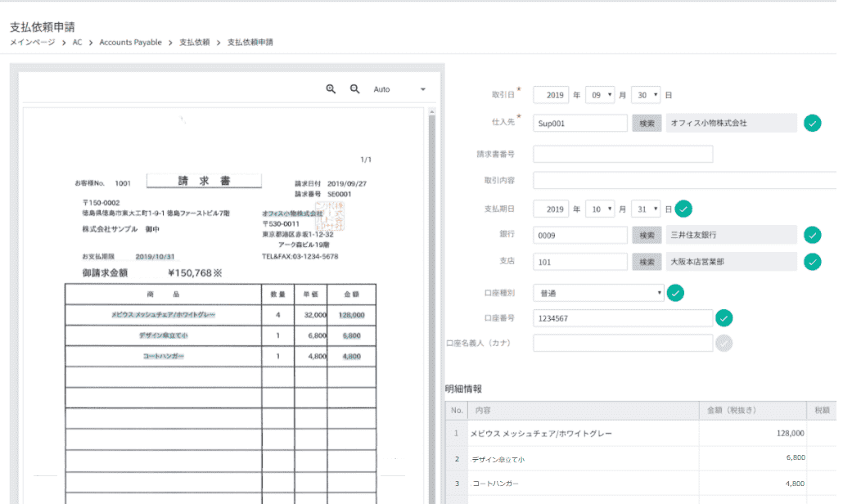Image resolution: width=843 pixels, height=504 pixels.
Task: Open the Accounts Payable breadcrumb link
Action: coord(130,42)
